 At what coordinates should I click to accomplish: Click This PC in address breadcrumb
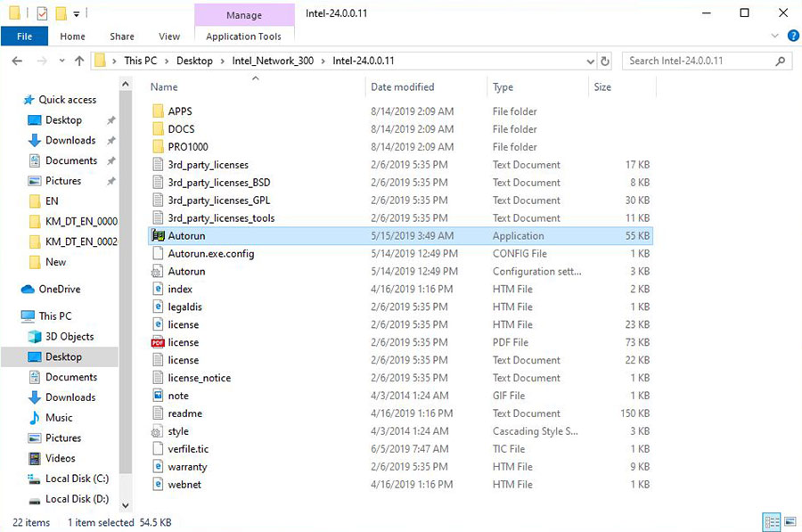tap(141, 61)
